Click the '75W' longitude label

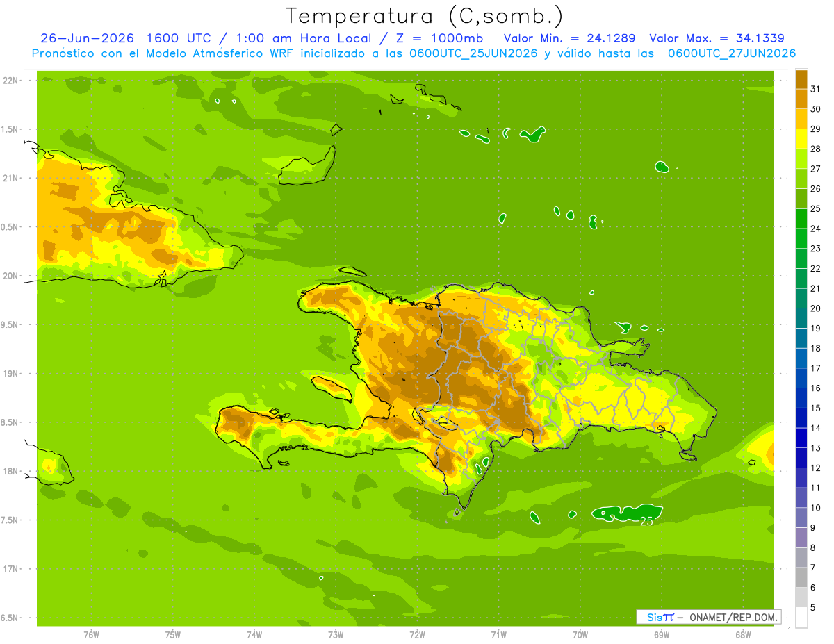click(x=172, y=634)
